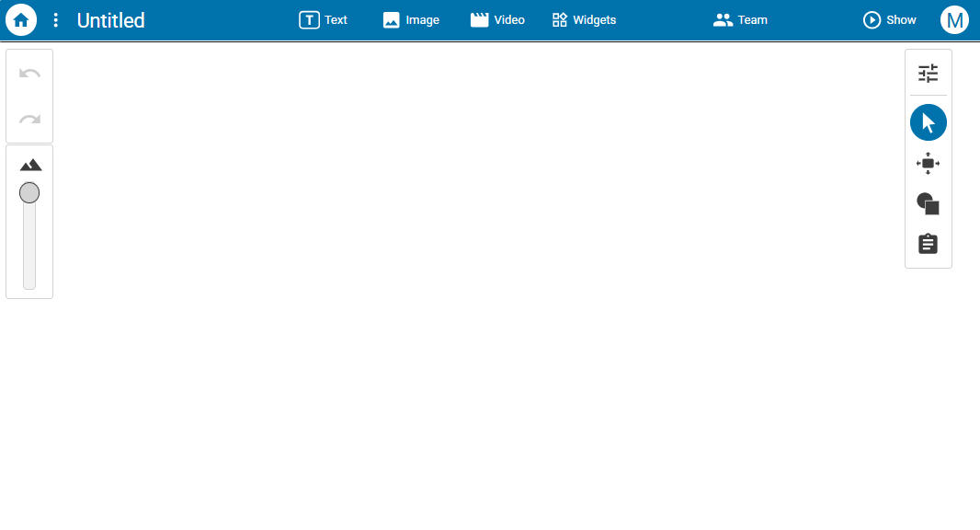The width and height of the screenshot is (980, 530).
Task: Open the Team panel
Action: [x=740, y=19]
